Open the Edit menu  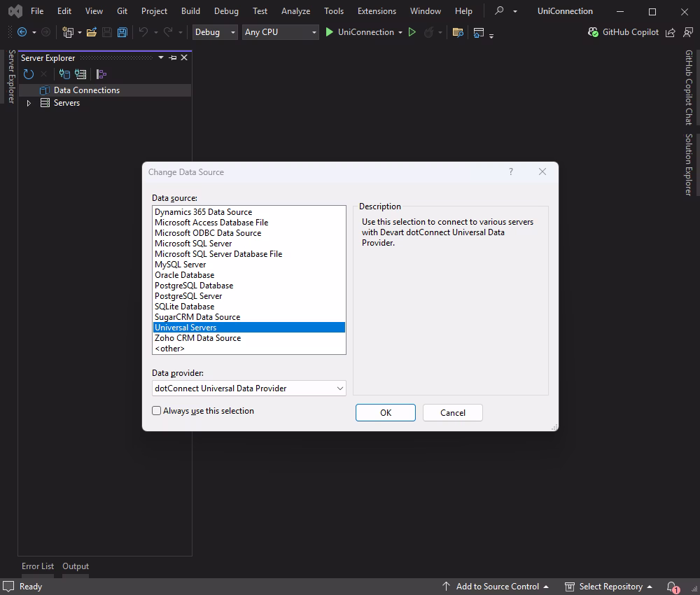tap(64, 11)
